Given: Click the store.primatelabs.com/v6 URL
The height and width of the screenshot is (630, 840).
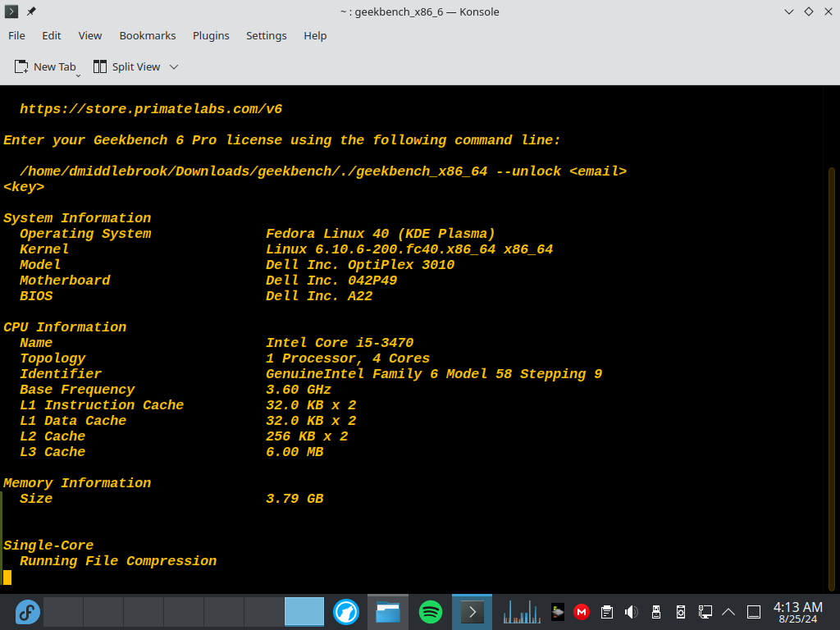Looking at the screenshot, I should (151, 109).
